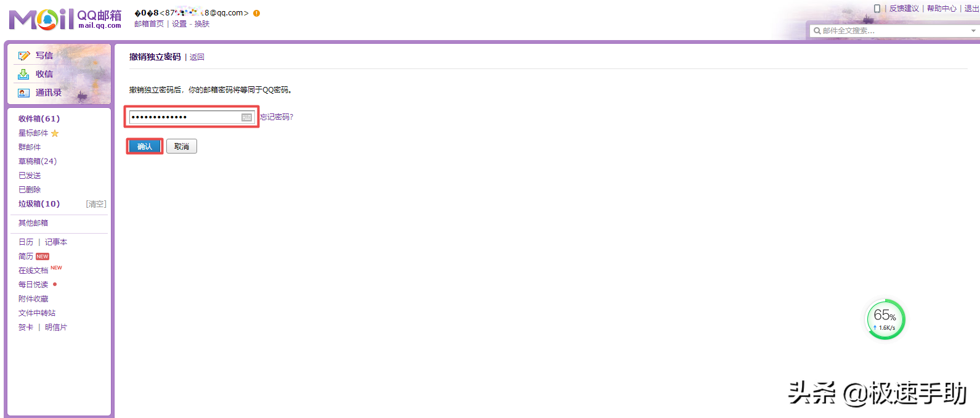The height and width of the screenshot is (418, 980).
Task: Click the QQ Mail logo
Action: 65,19
